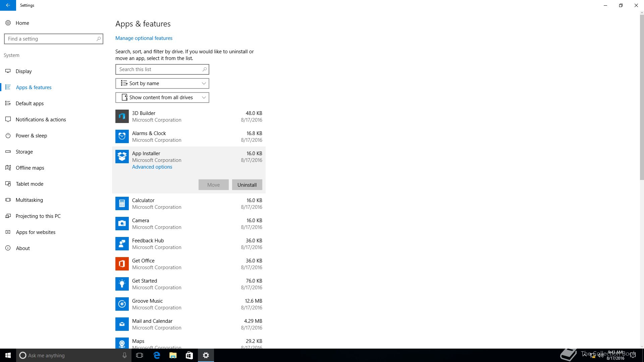Open Notifications & actions settings

41,119
